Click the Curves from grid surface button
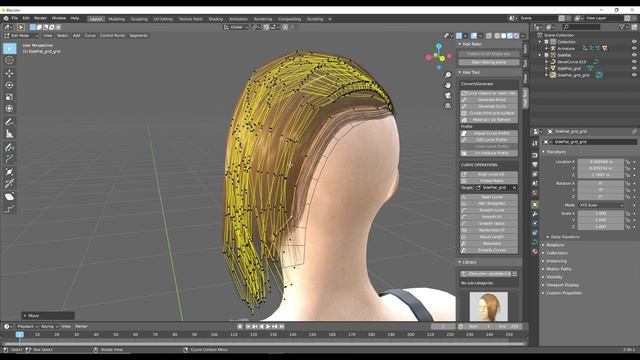This screenshot has width=640, height=360. (x=489, y=113)
